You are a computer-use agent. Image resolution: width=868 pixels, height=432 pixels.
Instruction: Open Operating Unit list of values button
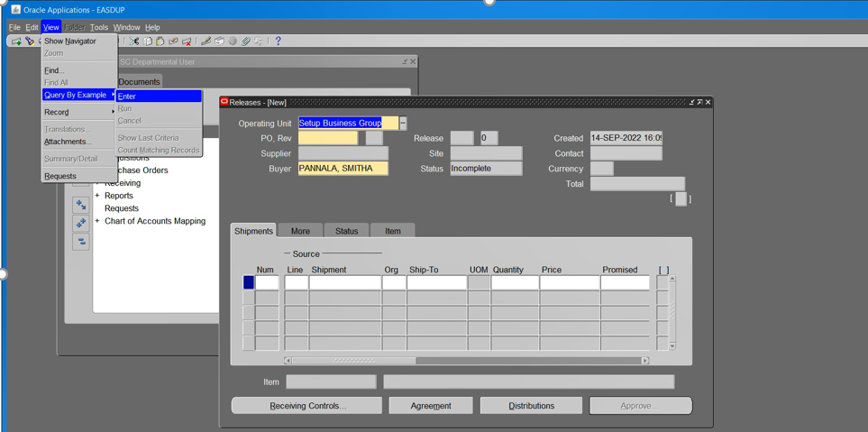403,123
